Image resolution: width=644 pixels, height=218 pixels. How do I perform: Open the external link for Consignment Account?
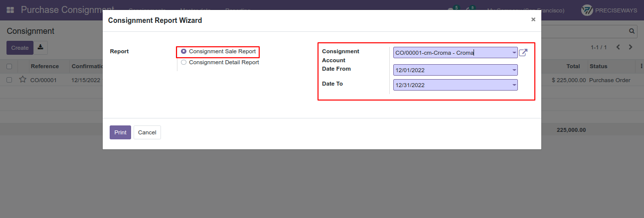(523, 52)
